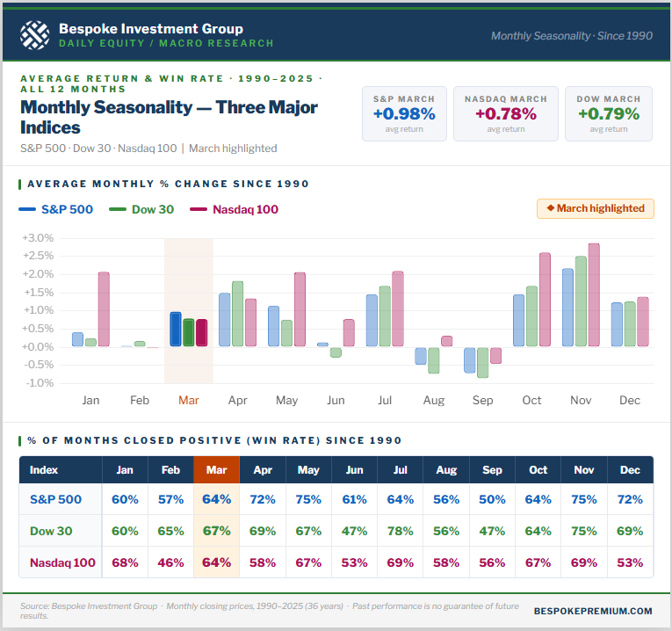Click the Nov column header in table
Image resolution: width=672 pixels, height=631 pixels.
point(584,470)
